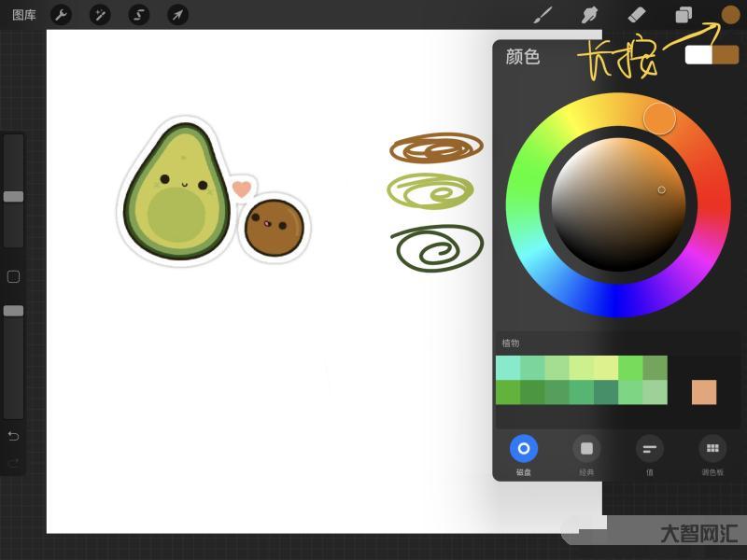Viewport: 747px width, 560px height.
Task: Select the Brush tool
Action: pos(543,15)
